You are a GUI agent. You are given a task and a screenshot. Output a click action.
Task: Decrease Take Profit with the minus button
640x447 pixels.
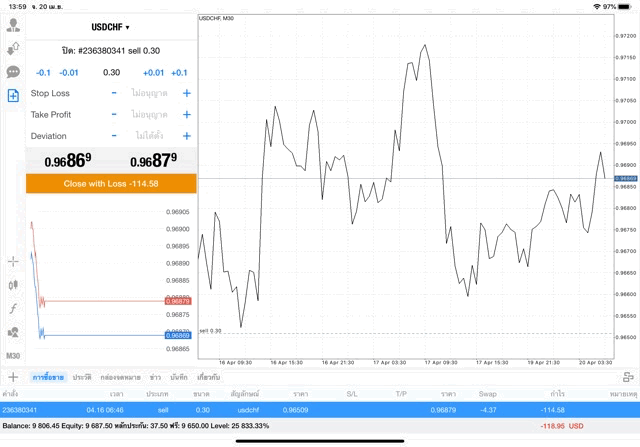(x=114, y=114)
